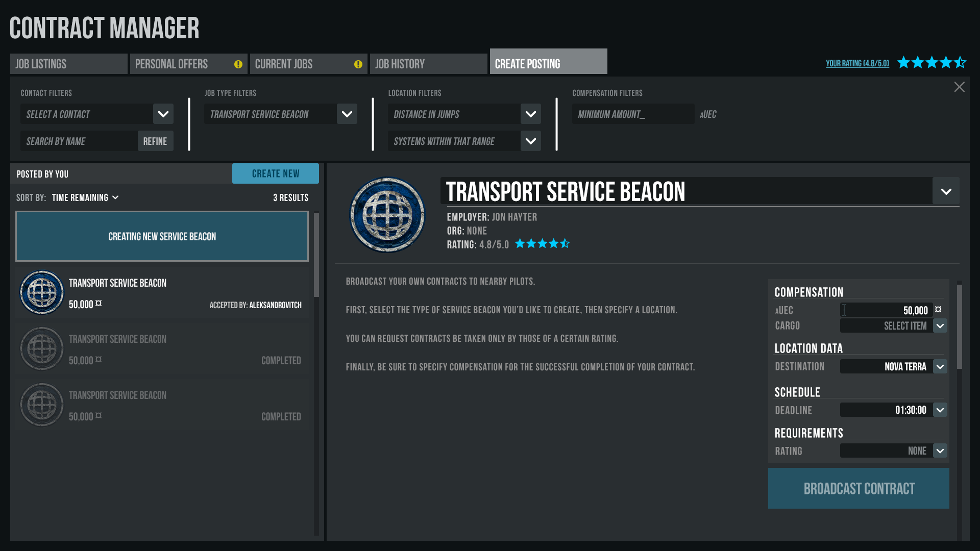This screenshot has width=980, height=551.
Task: Click the rating stars at top right
Action: pos(932,63)
